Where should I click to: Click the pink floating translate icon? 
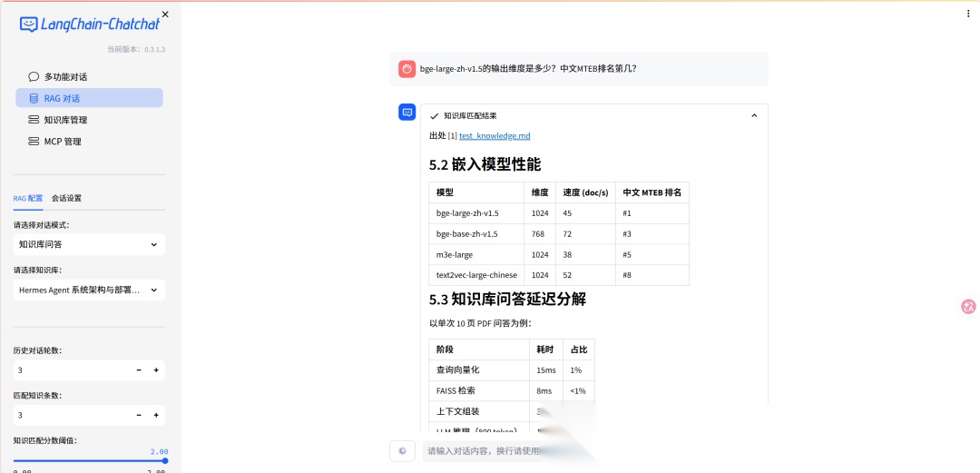[969, 307]
